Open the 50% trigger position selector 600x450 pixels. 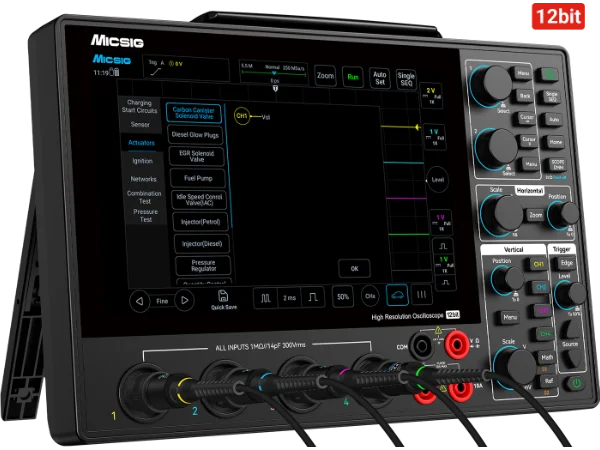tap(343, 297)
